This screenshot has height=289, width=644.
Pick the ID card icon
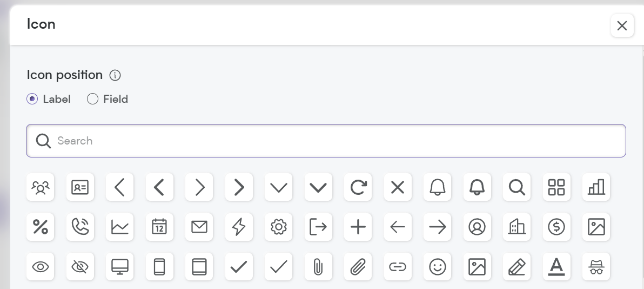(80, 187)
